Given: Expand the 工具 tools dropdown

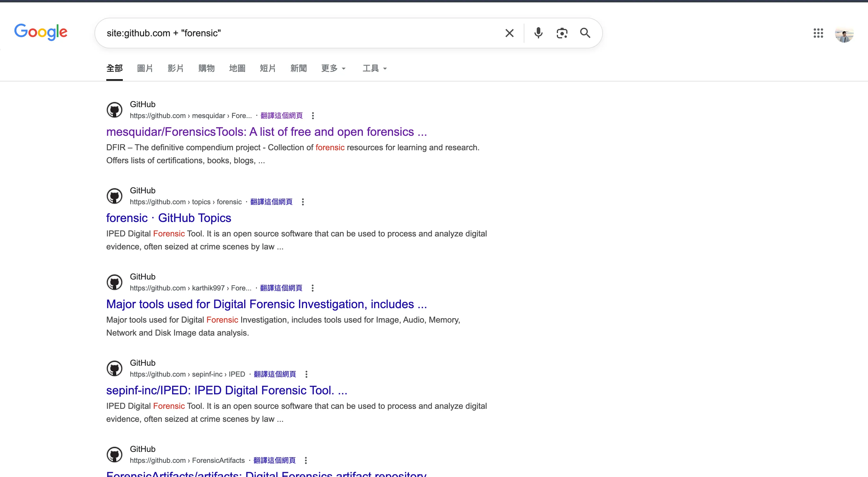Looking at the screenshot, I should point(375,68).
